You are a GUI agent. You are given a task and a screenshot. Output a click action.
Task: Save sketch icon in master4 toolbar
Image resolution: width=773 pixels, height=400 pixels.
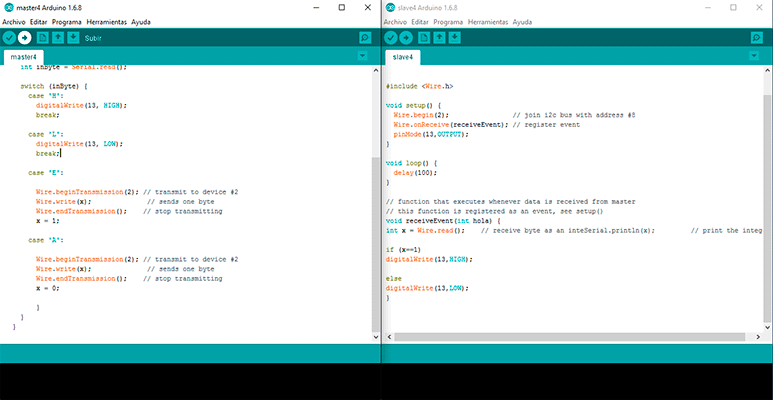coord(73,37)
